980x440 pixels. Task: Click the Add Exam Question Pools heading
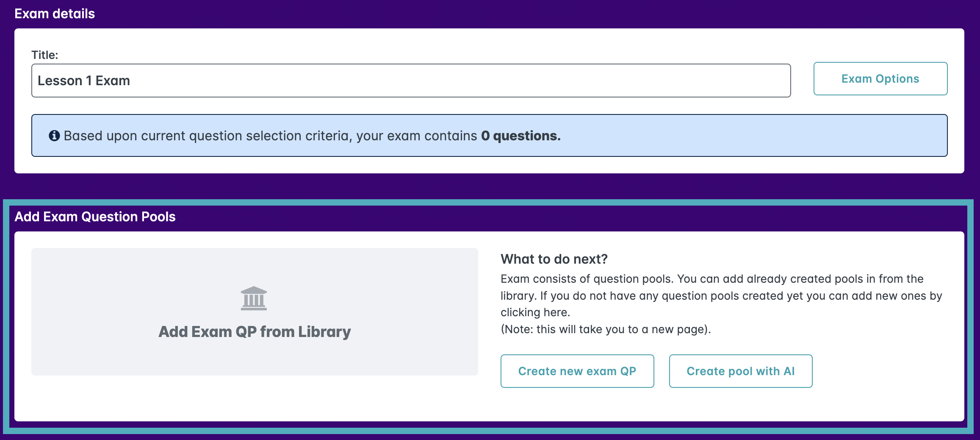pos(95,217)
